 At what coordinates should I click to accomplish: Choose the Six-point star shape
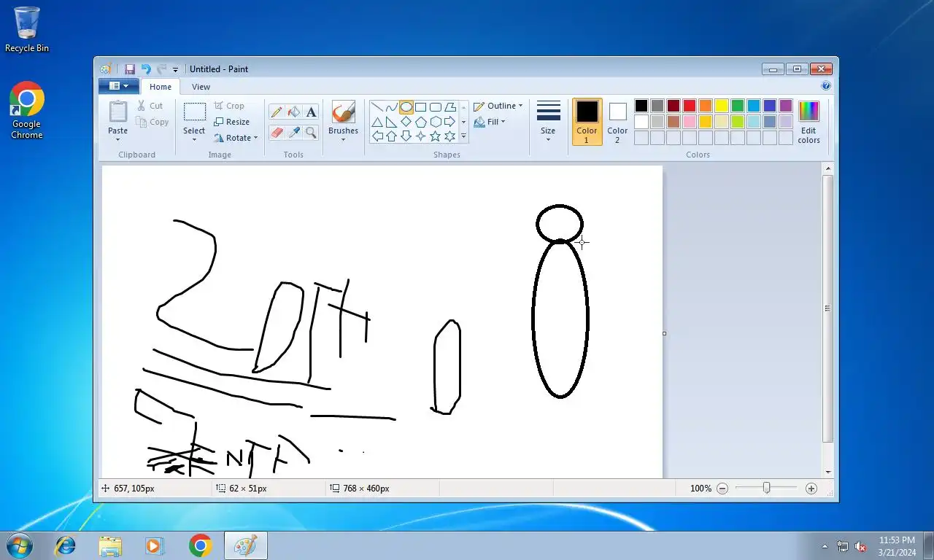pyautogui.click(x=450, y=136)
